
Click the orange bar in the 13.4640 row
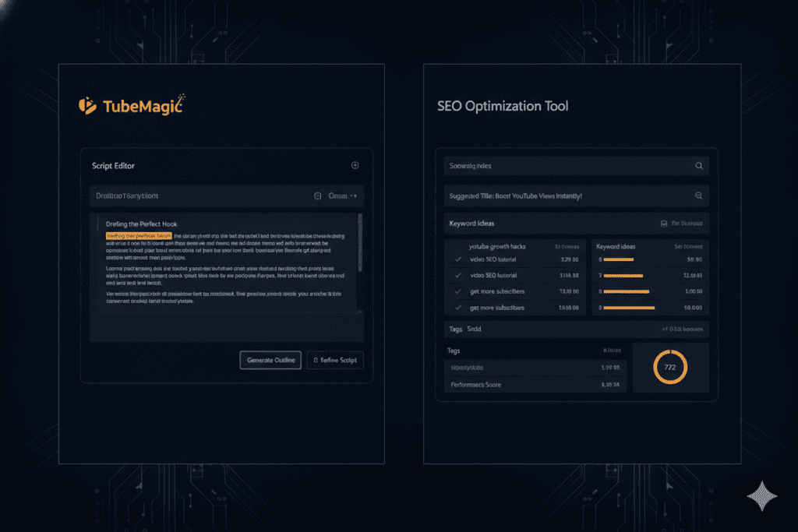click(623, 276)
